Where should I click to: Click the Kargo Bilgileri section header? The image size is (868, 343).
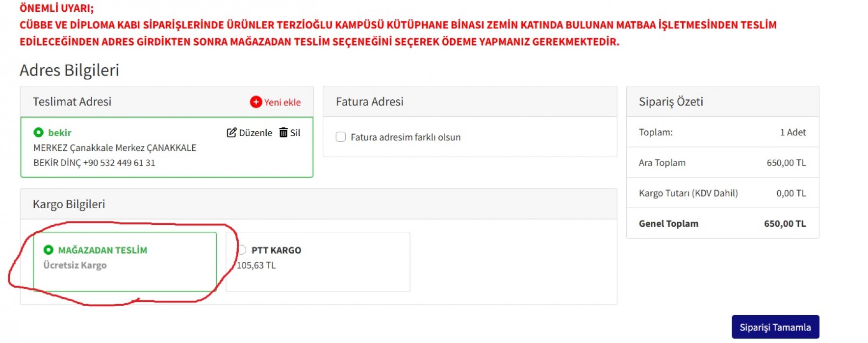point(69,204)
